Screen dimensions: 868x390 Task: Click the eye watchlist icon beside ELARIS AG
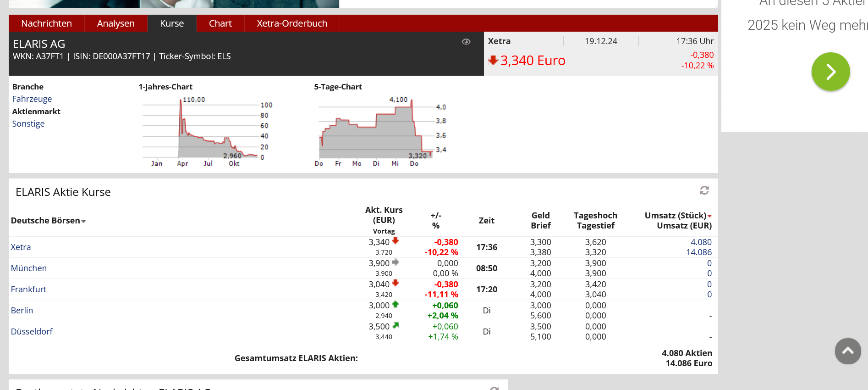[466, 42]
